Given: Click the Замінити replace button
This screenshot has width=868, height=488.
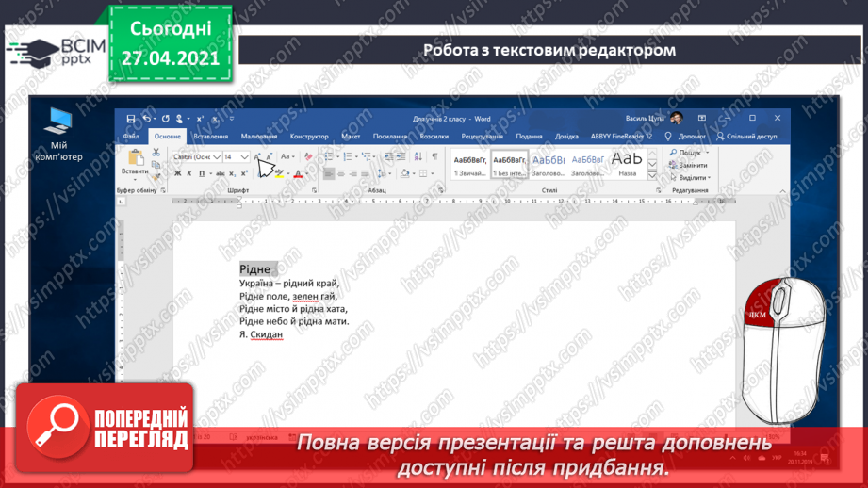Looking at the screenshot, I should pyautogui.click(x=689, y=165).
